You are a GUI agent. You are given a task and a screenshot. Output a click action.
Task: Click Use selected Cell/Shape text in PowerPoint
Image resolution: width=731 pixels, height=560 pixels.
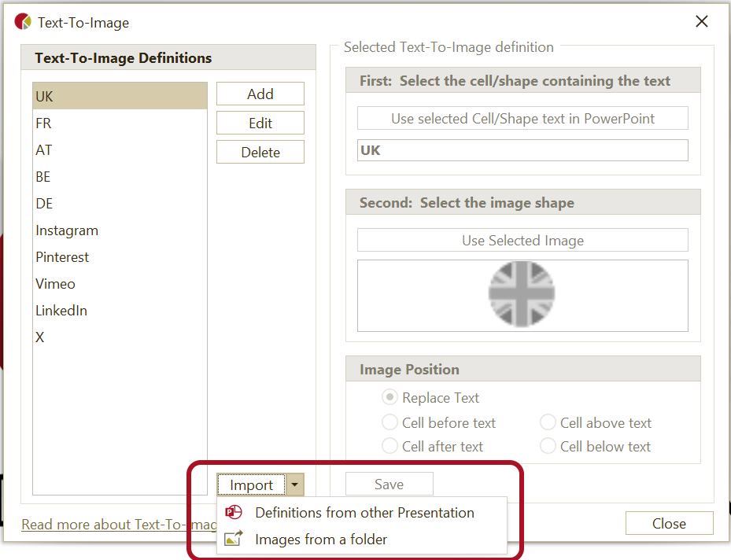point(522,119)
